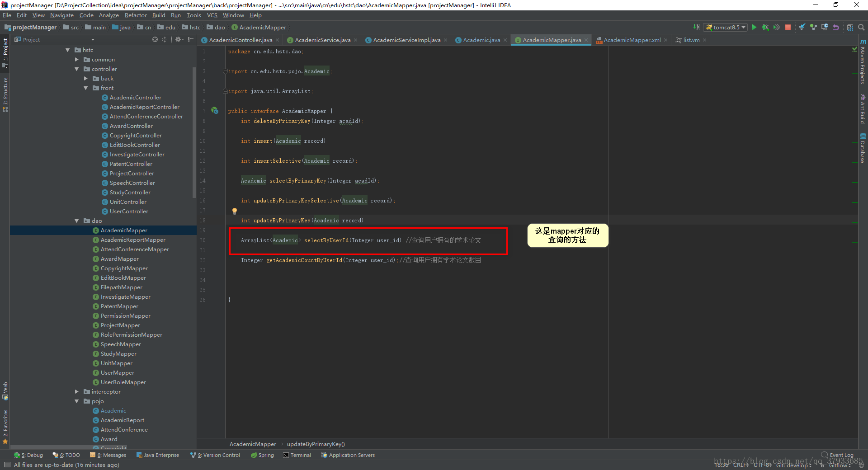Image resolution: width=868 pixels, height=470 pixels.
Task: Open Maven Projects side panel
Action: coord(863,62)
